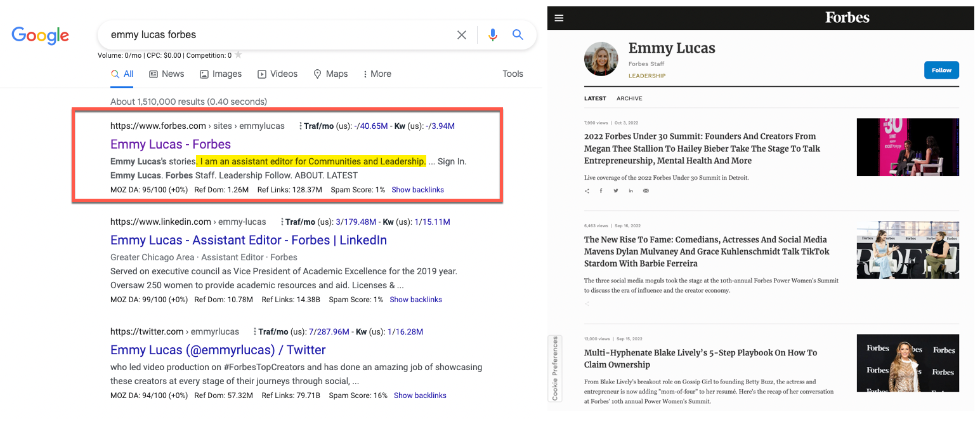Open Emmy Lucas LinkedIn result title
This screenshot has height=426, width=980.
[249, 240]
